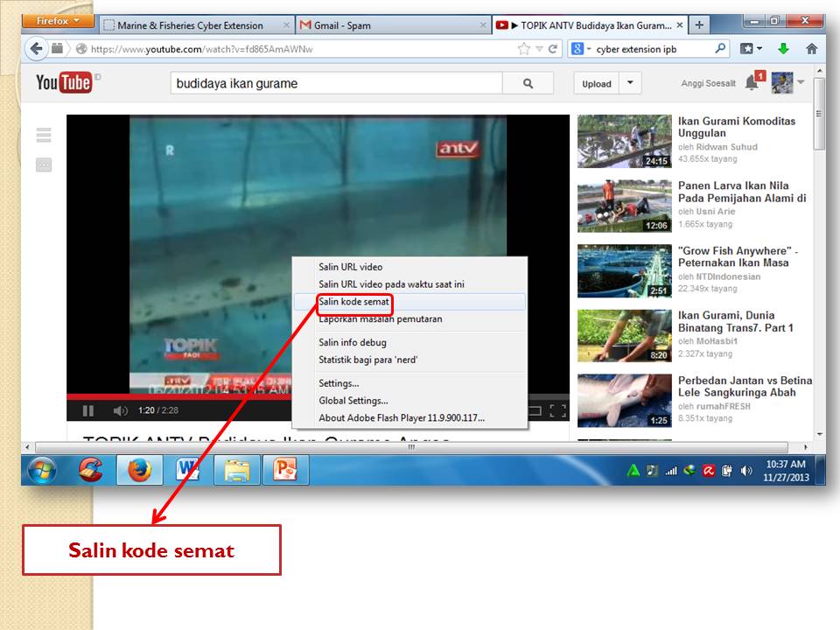840x630 pixels.
Task: Click the reload page icon in address bar
Action: (x=553, y=49)
